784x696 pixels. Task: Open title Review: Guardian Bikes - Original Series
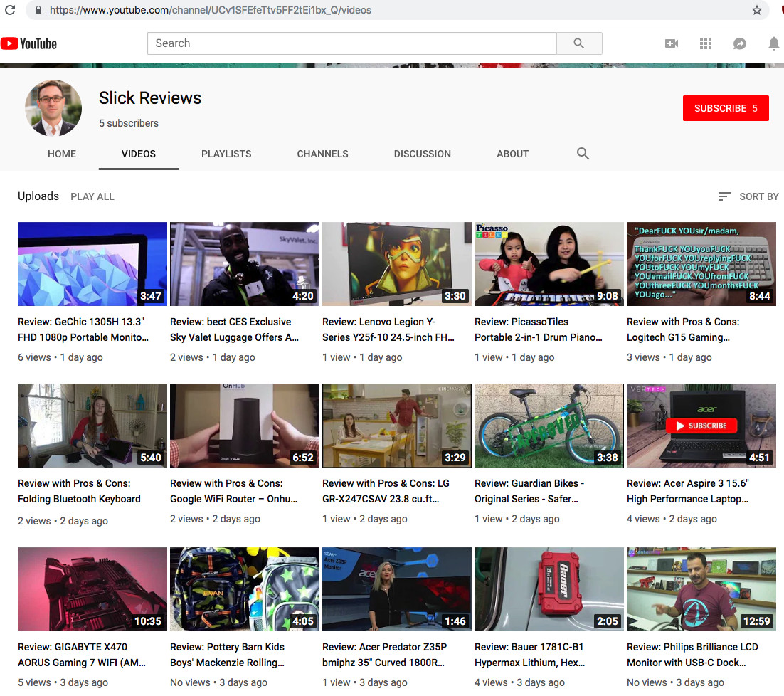point(529,491)
